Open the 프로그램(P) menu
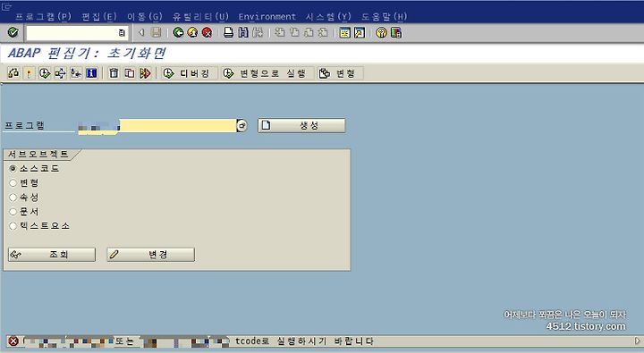This screenshot has height=353, width=644. (43, 16)
